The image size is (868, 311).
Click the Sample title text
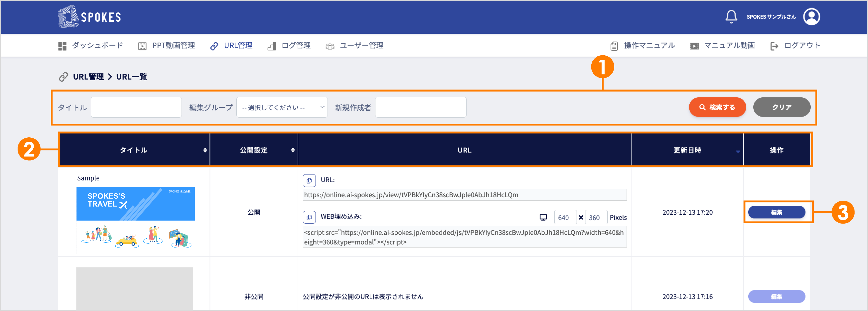(88, 178)
